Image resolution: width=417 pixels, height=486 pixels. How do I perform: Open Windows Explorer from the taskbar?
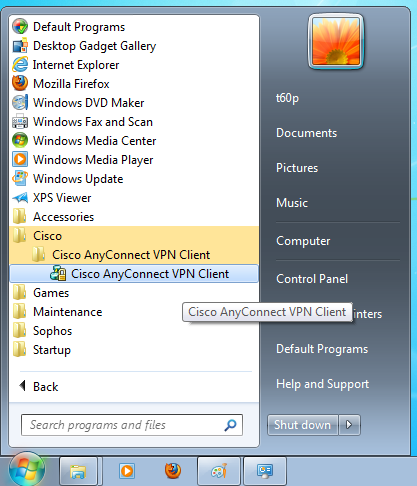point(78,471)
